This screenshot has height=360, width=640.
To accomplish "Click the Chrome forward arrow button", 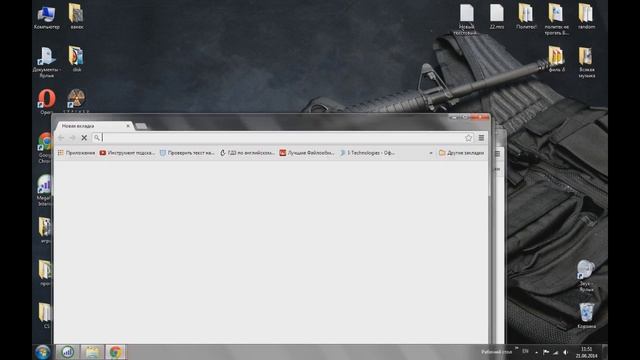I will (72, 138).
